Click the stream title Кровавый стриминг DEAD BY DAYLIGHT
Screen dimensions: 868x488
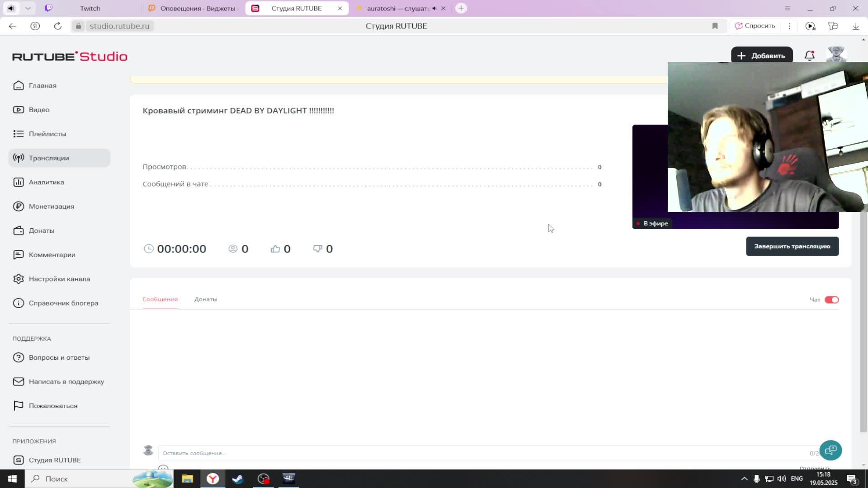[x=238, y=111]
